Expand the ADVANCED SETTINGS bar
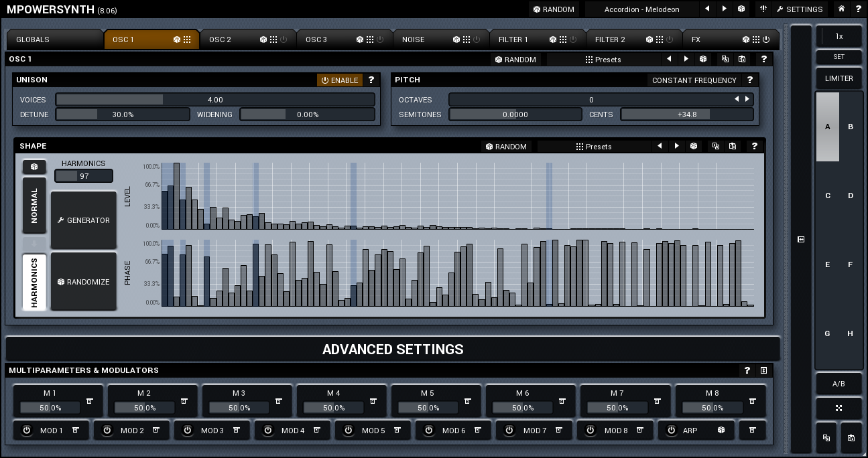The height and width of the screenshot is (458, 868). (x=393, y=350)
